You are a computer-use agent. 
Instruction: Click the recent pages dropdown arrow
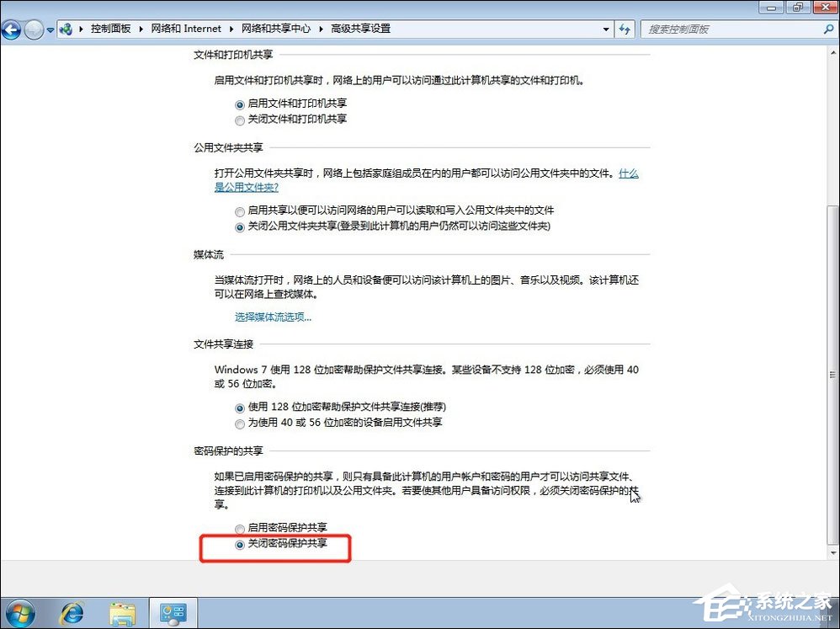click(x=49, y=29)
